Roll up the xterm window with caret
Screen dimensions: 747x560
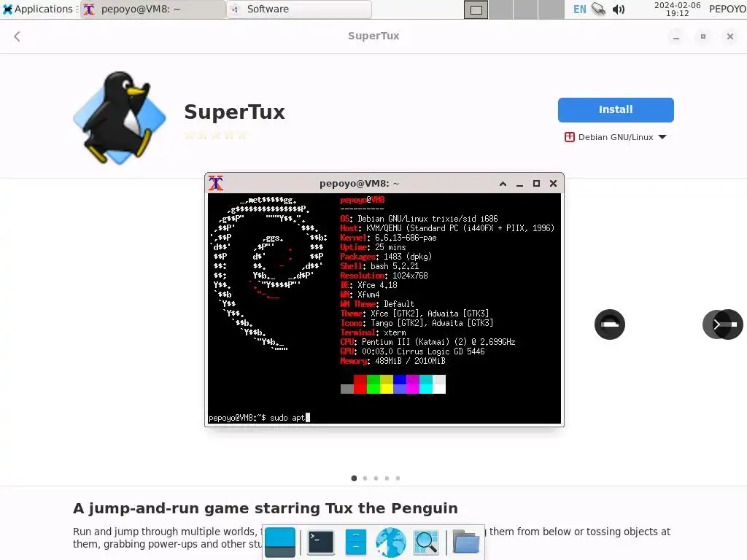pos(503,183)
